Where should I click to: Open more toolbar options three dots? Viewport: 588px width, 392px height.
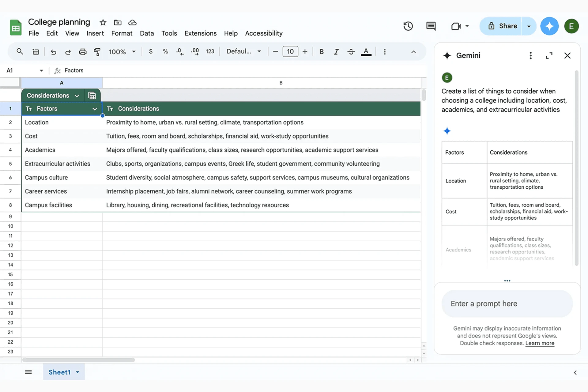tap(385, 52)
